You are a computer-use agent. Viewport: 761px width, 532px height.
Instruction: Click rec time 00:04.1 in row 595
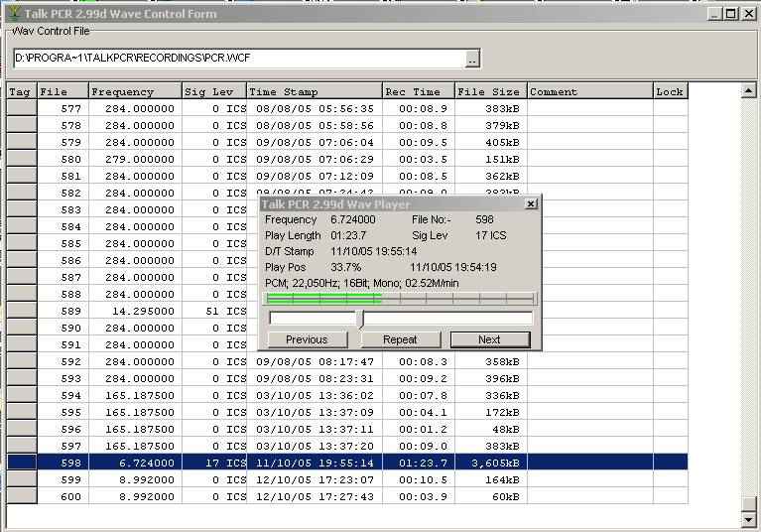(419, 412)
